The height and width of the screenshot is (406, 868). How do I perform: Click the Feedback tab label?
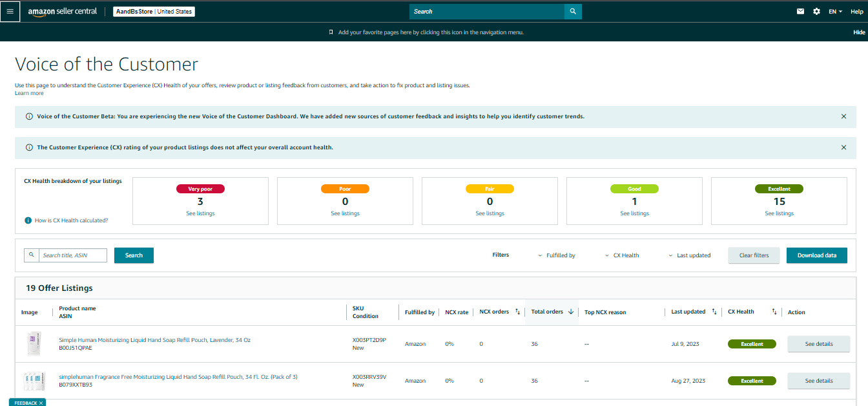click(x=26, y=403)
